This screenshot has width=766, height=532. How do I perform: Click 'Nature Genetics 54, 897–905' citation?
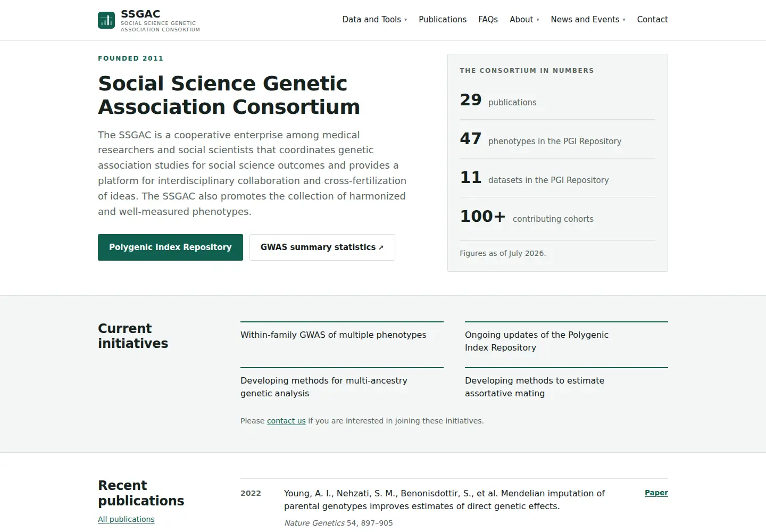tap(338, 523)
